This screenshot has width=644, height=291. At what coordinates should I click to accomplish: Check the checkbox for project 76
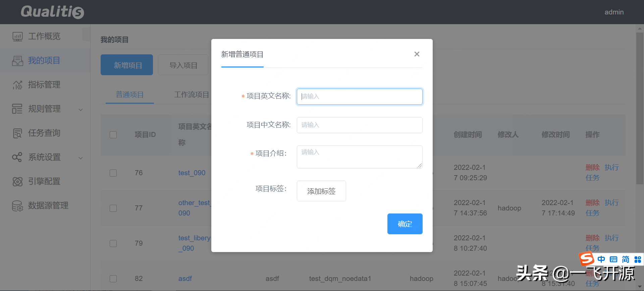coord(113,173)
